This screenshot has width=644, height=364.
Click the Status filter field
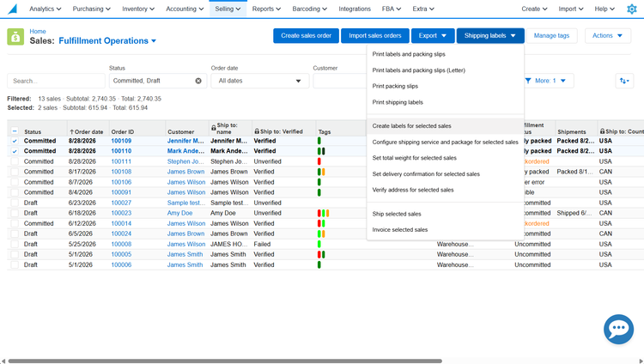click(x=158, y=81)
